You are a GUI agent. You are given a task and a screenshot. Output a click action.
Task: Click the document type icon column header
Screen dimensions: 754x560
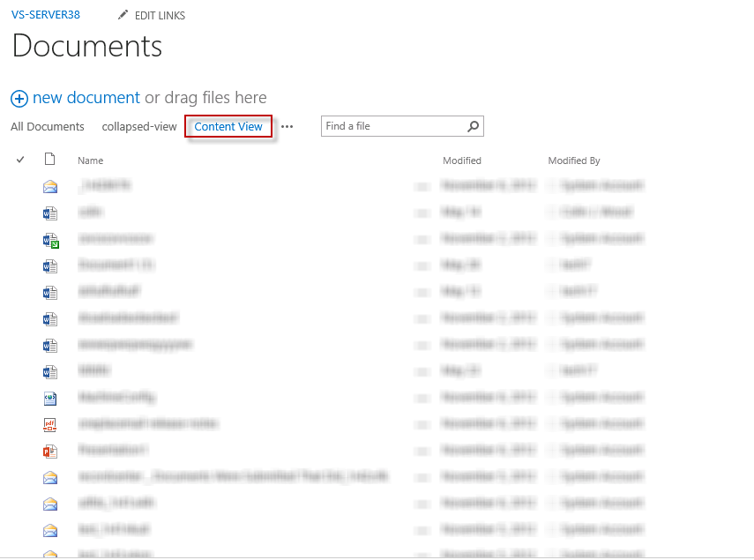(50, 160)
